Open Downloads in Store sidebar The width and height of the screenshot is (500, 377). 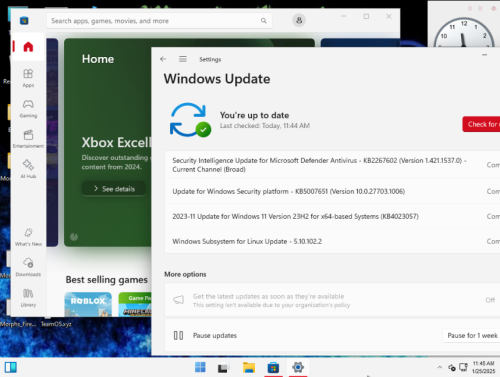pos(28,267)
